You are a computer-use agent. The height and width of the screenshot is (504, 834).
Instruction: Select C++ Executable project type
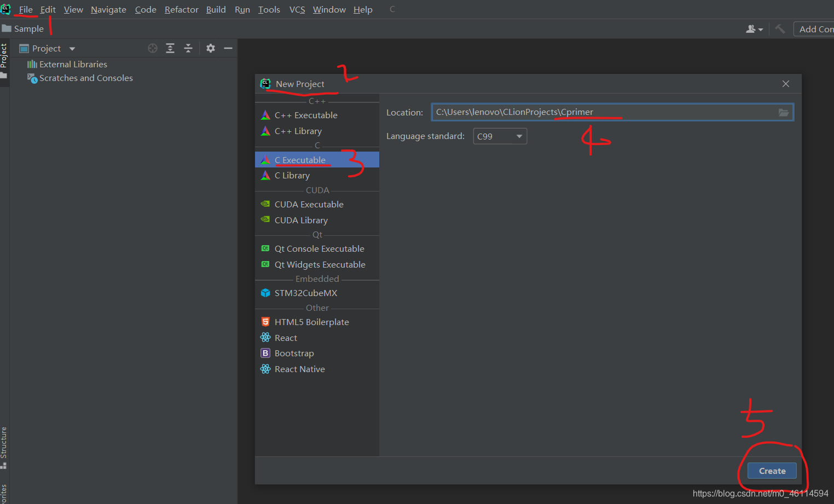[x=317, y=115]
